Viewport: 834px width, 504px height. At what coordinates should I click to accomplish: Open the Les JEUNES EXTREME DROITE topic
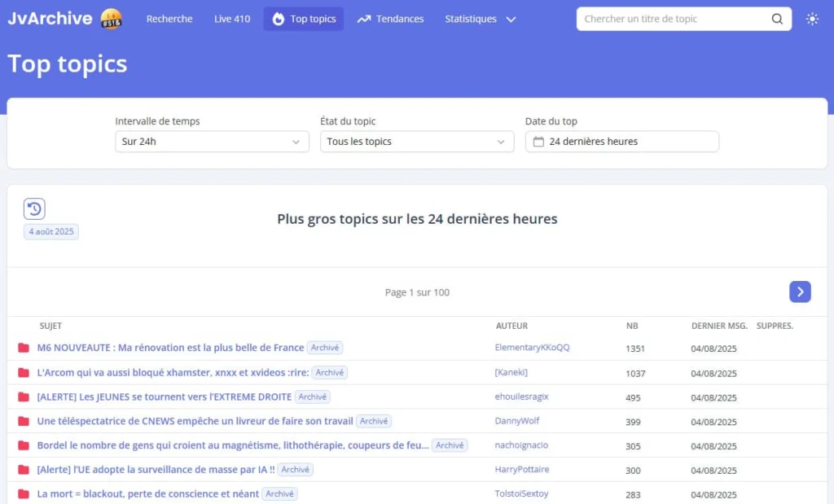[x=165, y=397]
